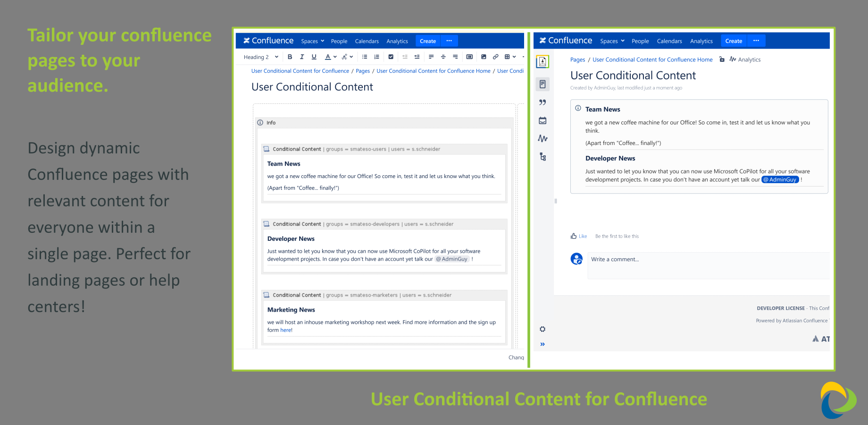Select the smateso-users Conditional Content macro header
The width and height of the screenshot is (868, 425).
[x=384, y=149]
